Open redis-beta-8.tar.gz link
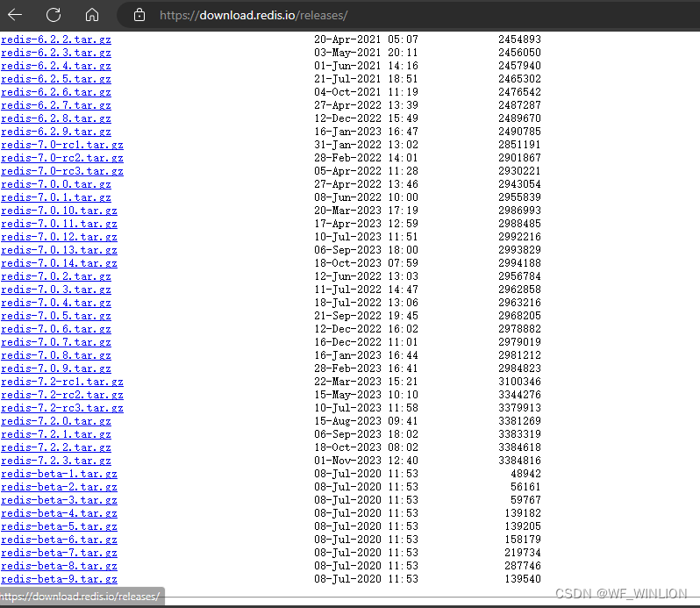The width and height of the screenshot is (700, 608). click(59, 567)
